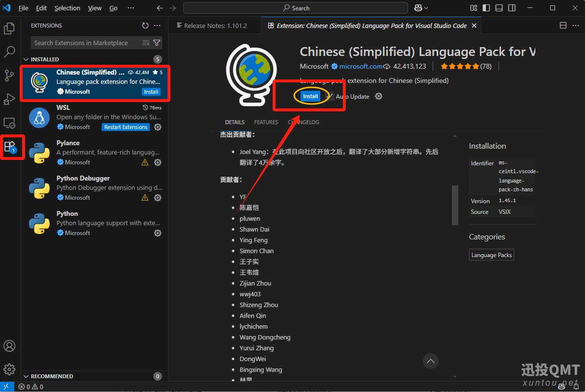Open Extensions panel more actions menu
The height and width of the screenshot is (392, 585).
[157, 26]
